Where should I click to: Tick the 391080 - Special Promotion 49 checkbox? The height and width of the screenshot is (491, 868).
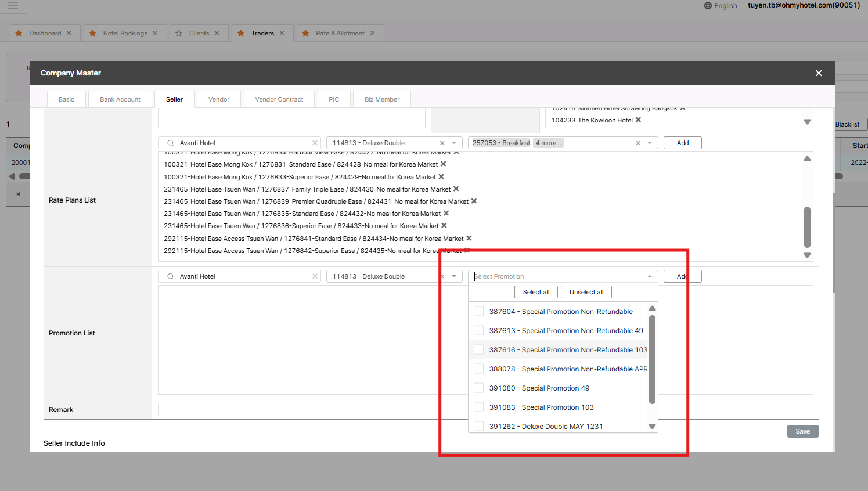[478, 388]
